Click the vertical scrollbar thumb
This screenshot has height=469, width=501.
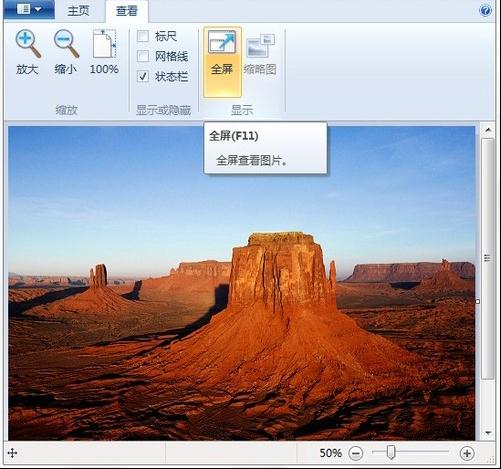coord(488,258)
